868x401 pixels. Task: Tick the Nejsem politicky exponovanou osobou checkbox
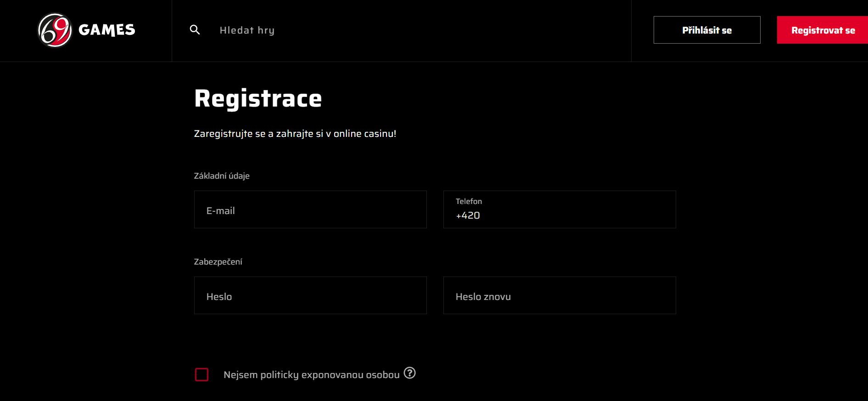[x=202, y=374]
